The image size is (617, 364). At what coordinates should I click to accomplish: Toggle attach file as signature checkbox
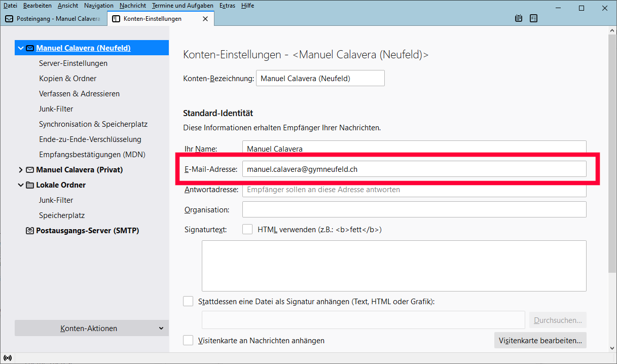click(188, 302)
